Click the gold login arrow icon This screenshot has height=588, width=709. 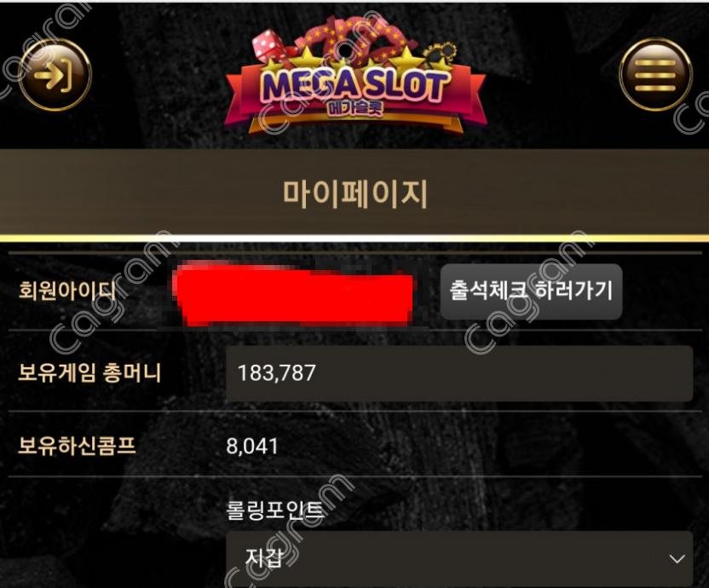pyautogui.click(x=55, y=75)
